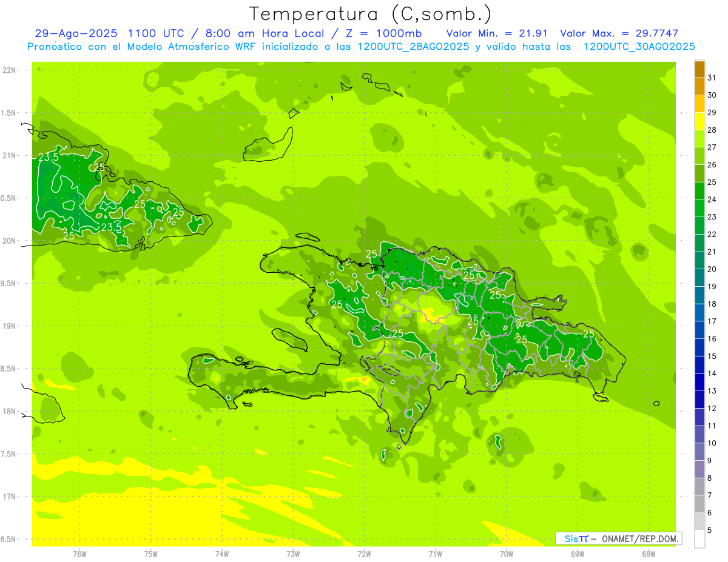This screenshot has height=562, width=728.
Task: Pick the dark green legend swatch between 24 and 25
Action: pos(699,191)
